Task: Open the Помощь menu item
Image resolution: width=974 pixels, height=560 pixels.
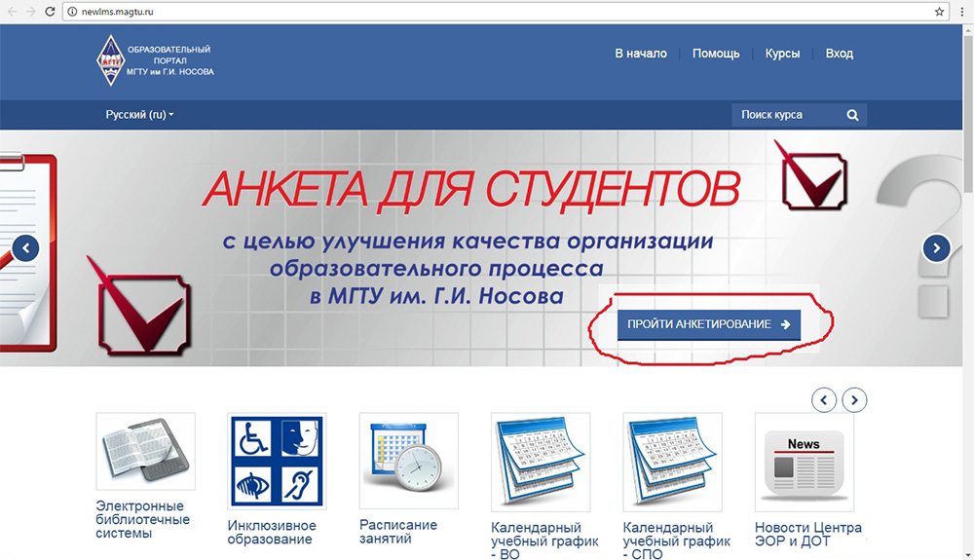Action: click(x=716, y=54)
